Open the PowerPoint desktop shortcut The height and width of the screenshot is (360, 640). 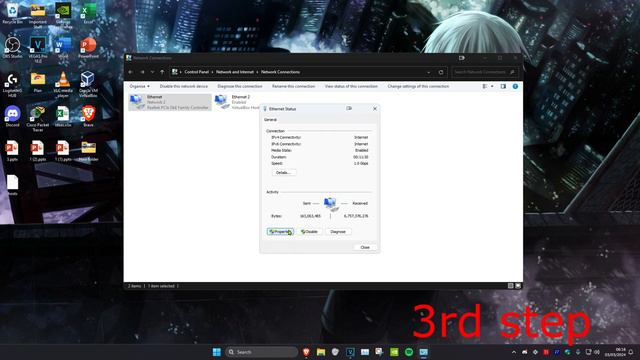89,48
